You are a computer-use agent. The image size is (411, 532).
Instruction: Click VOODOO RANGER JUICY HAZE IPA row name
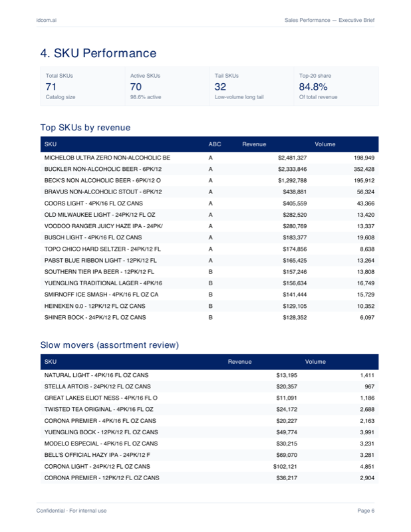[104, 226]
